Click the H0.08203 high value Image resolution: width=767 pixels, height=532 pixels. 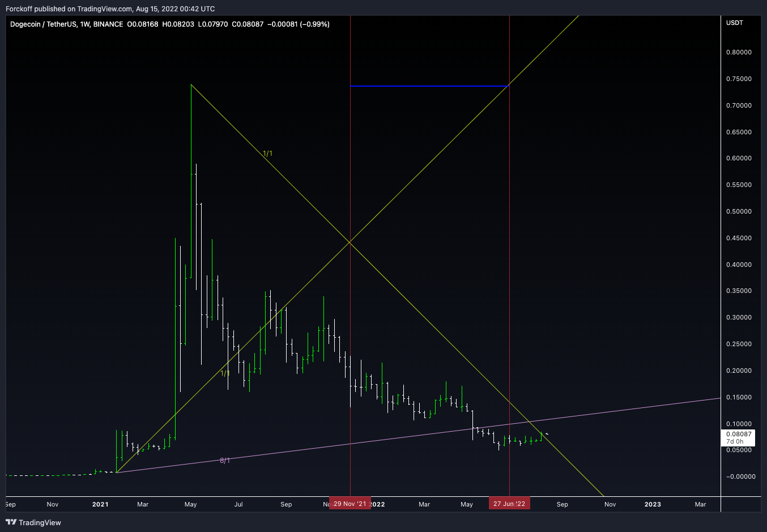tap(178, 24)
